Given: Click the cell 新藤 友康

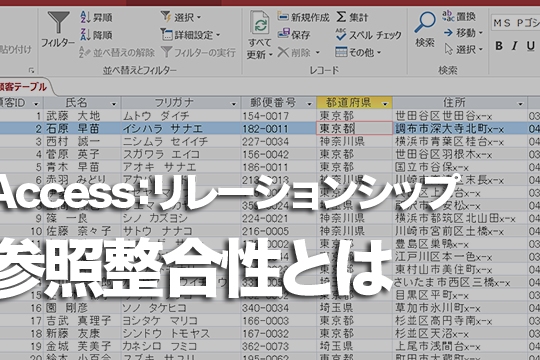Looking at the screenshot, I should tap(82, 333).
